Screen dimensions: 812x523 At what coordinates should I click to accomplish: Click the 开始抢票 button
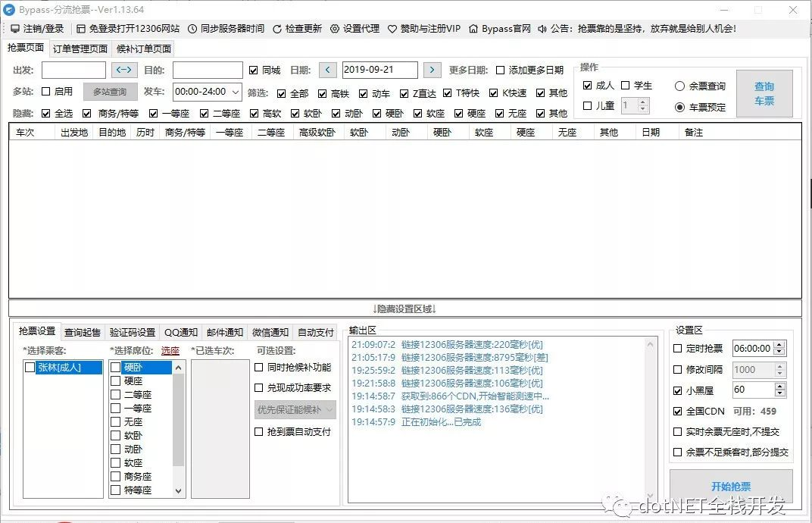pyautogui.click(x=731, y=486)
